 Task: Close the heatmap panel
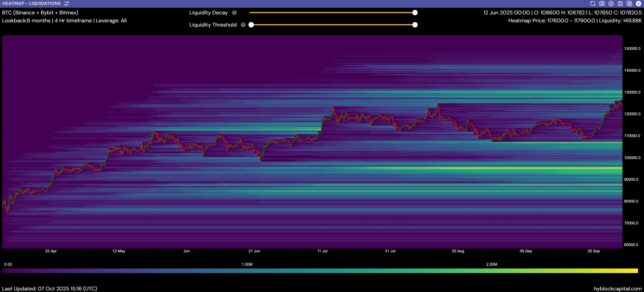coord(639,4)
